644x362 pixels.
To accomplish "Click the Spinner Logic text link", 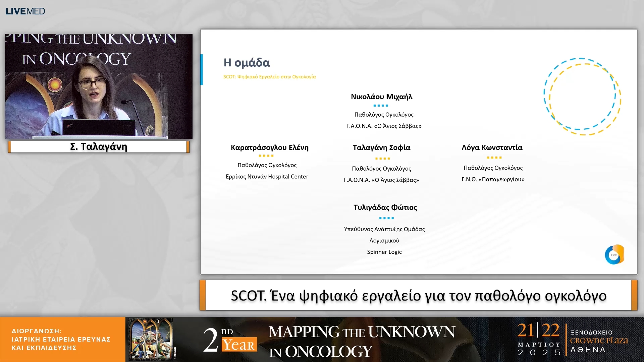I will coord(384,252).
